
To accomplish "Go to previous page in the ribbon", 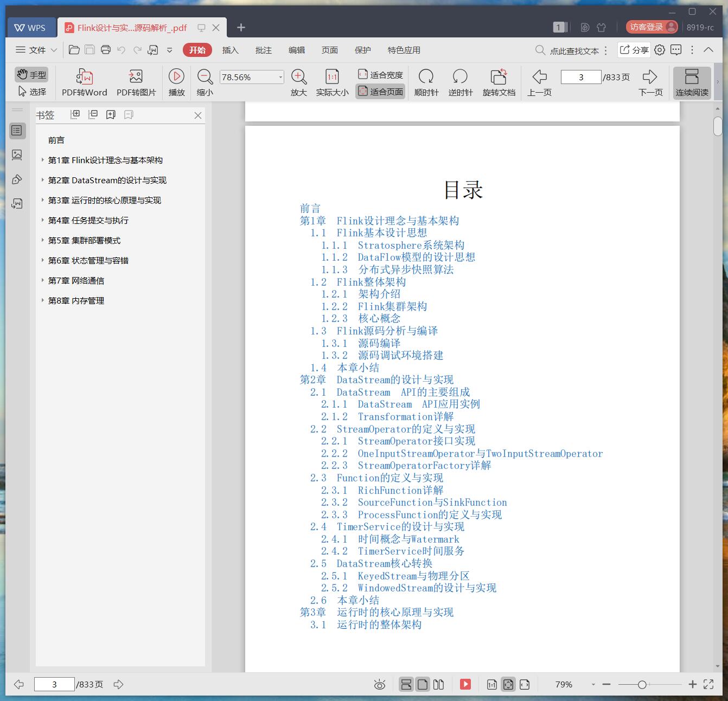I will pyautogui.click(x=539, y=83).
